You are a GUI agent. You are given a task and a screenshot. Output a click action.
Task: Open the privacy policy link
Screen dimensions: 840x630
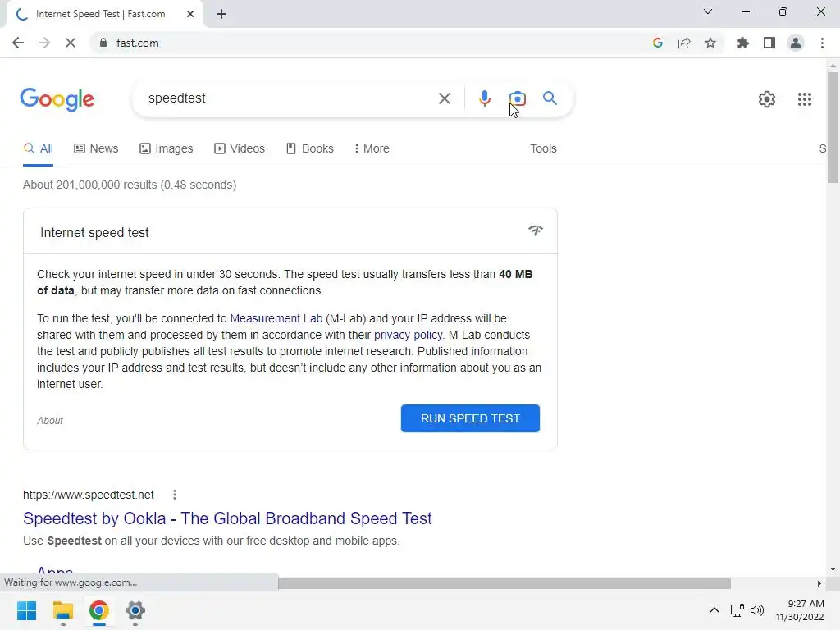pyautogui.click(x=409, y=335)
